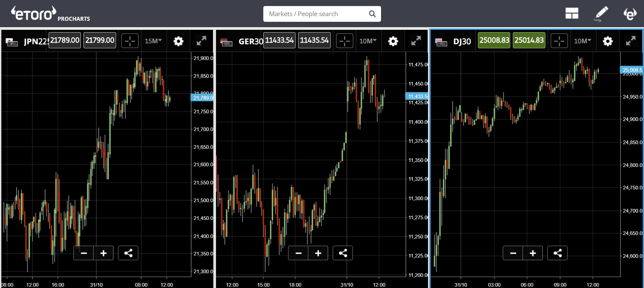Open the chart layout grid selector
This screenshot has width=644, height=288.
pos(572,13)
